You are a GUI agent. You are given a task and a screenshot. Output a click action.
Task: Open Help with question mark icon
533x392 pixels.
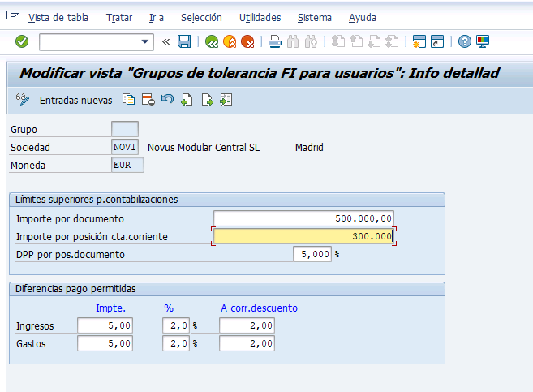coord(464,42)
